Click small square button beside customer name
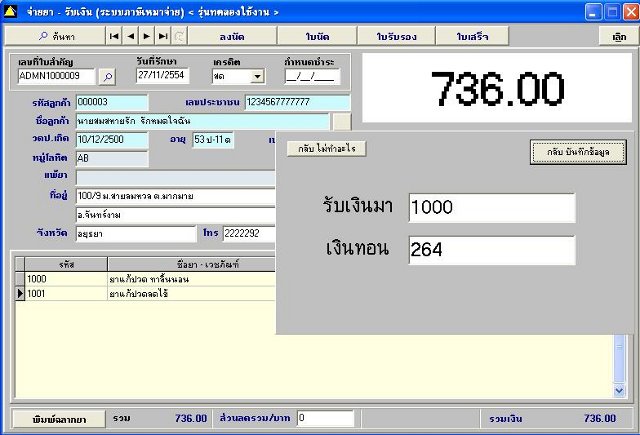 click(x=342, y=122)
